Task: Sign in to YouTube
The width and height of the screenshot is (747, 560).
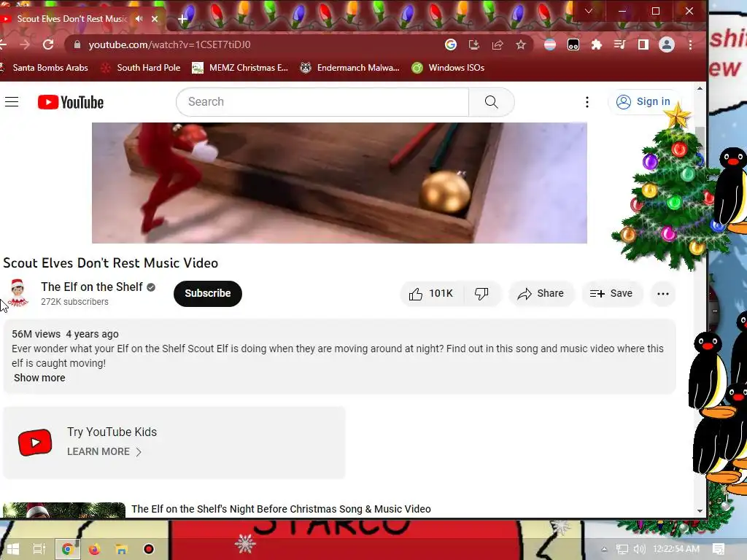Action: [643, 102]
